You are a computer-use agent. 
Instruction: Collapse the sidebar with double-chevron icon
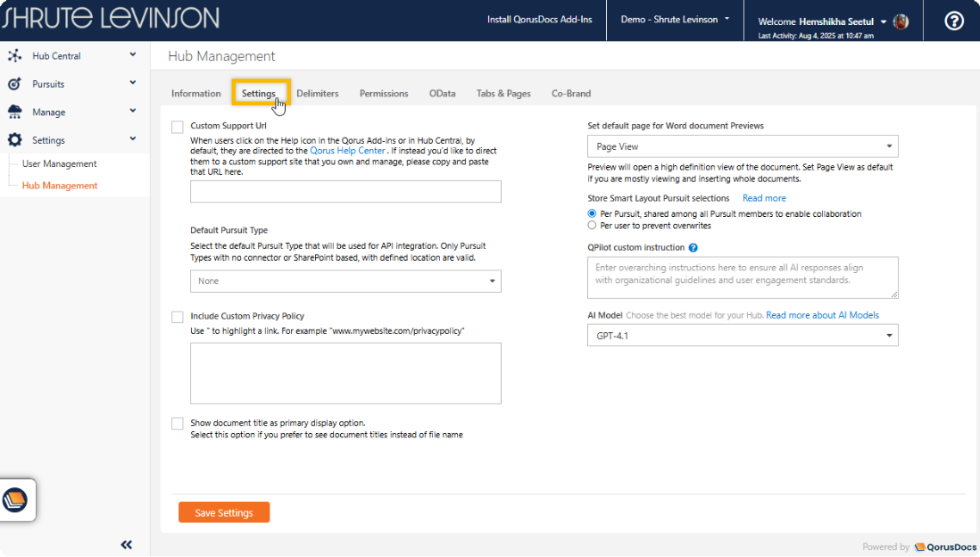(127, 545)
